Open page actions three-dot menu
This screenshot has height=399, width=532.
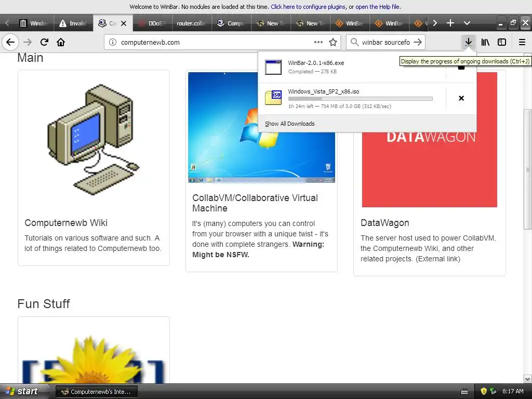point(318,42)
